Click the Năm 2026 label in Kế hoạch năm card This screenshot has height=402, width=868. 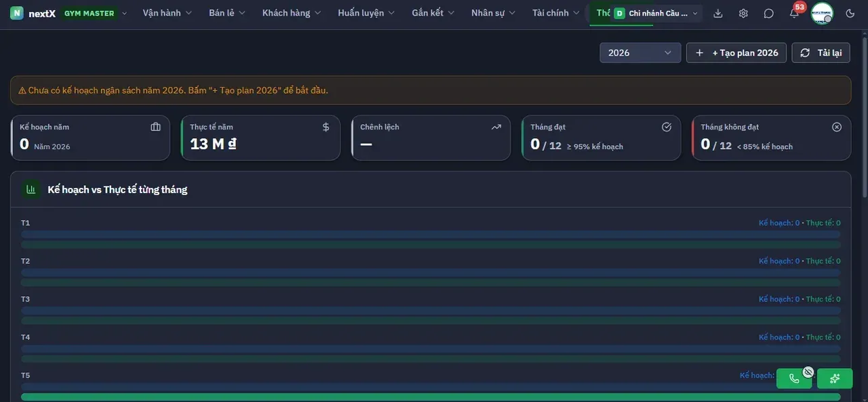[x=52, y=146]
